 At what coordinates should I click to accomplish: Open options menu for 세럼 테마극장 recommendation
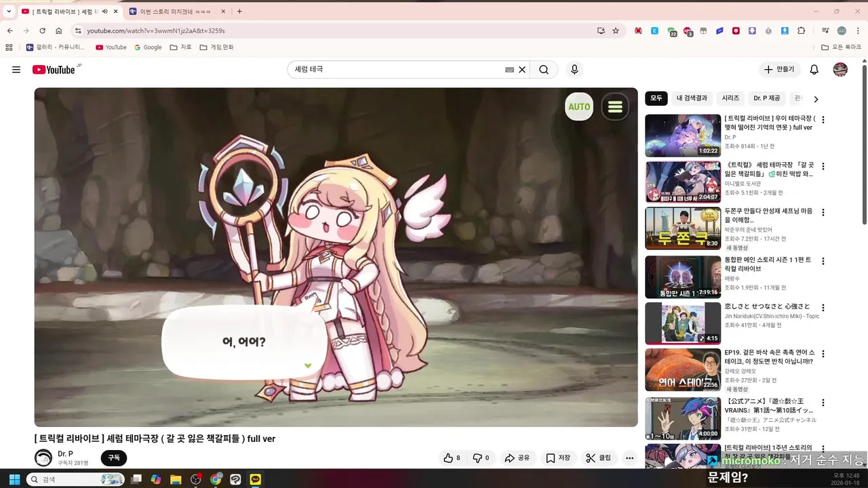pyautogui.click(x=823, y=167)
